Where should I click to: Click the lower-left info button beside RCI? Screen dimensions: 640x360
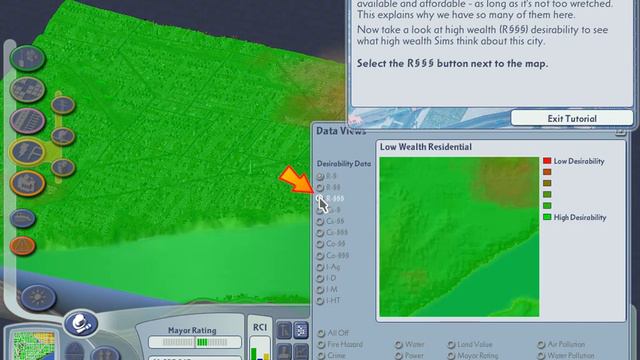click(284, 351)
